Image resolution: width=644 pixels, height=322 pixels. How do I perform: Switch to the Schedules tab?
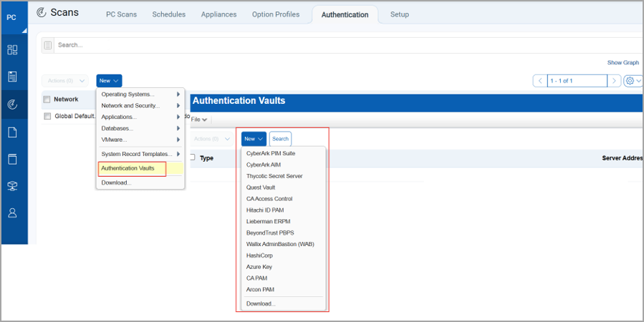click(x=169, y=14)
